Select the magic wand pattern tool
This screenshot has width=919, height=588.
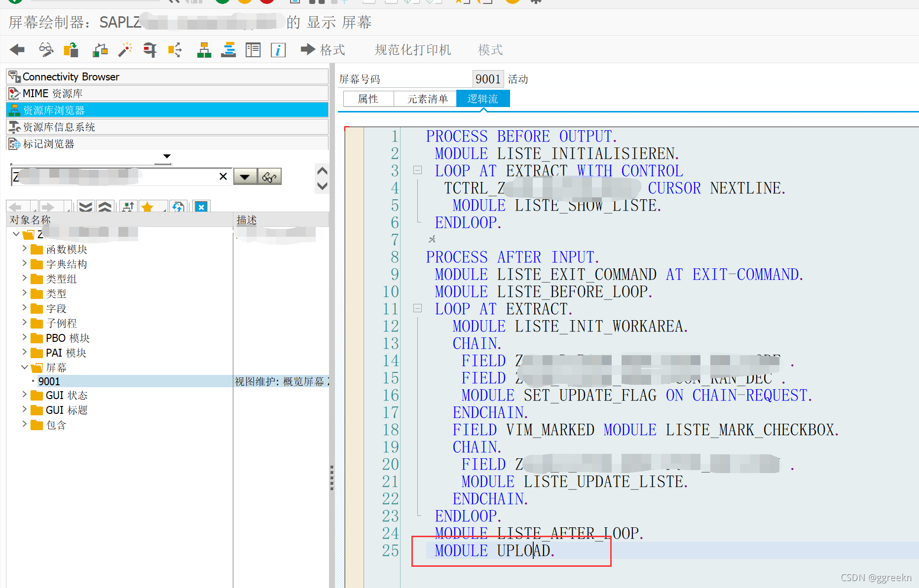point(125,49)
